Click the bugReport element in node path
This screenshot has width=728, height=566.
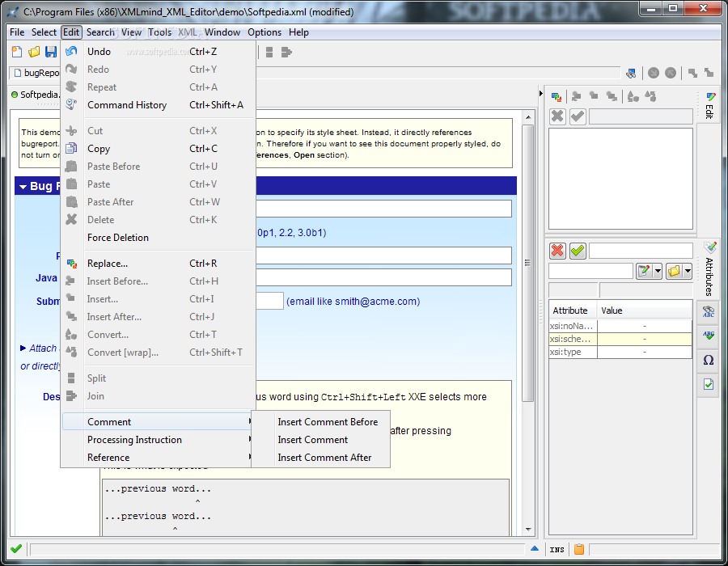(36, 73)
